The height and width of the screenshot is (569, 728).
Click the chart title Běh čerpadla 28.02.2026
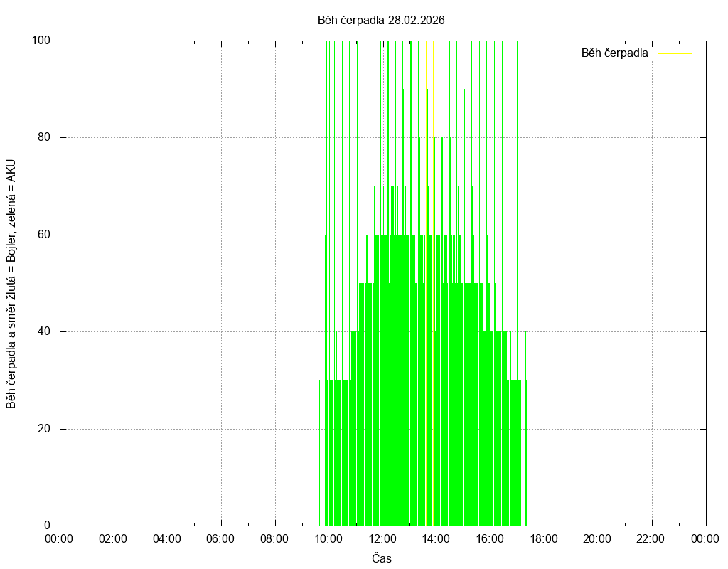(381, 20)
